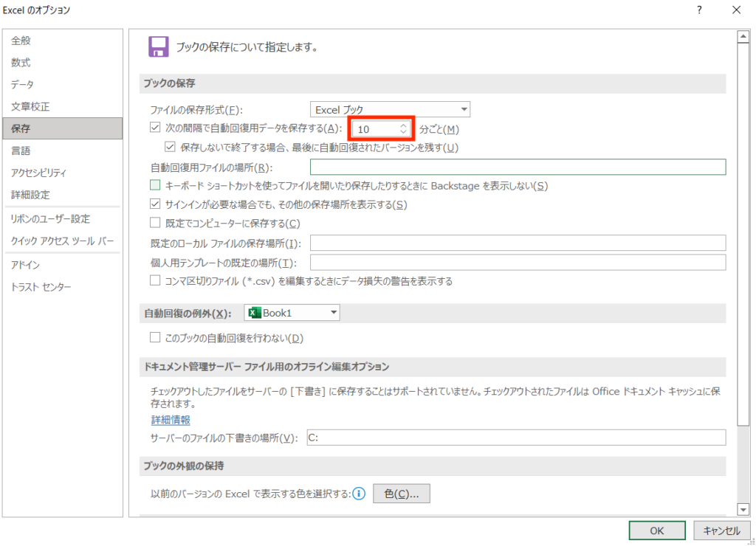Toggle the Backstage を表示しない checkbox
Image resolution: width=756 pixels, height=546 pixels.
coord(155,185)
